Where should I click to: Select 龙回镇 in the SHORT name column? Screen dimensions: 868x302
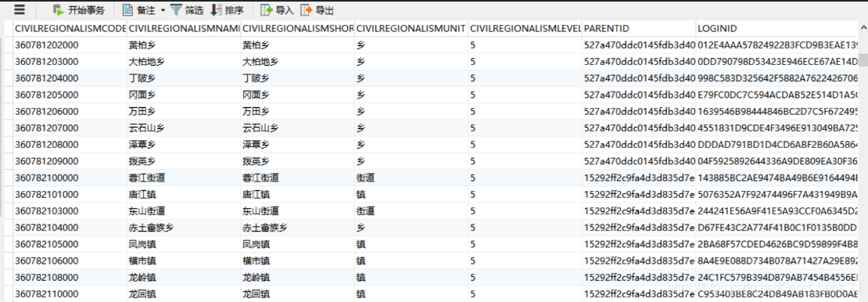(298, 293)
